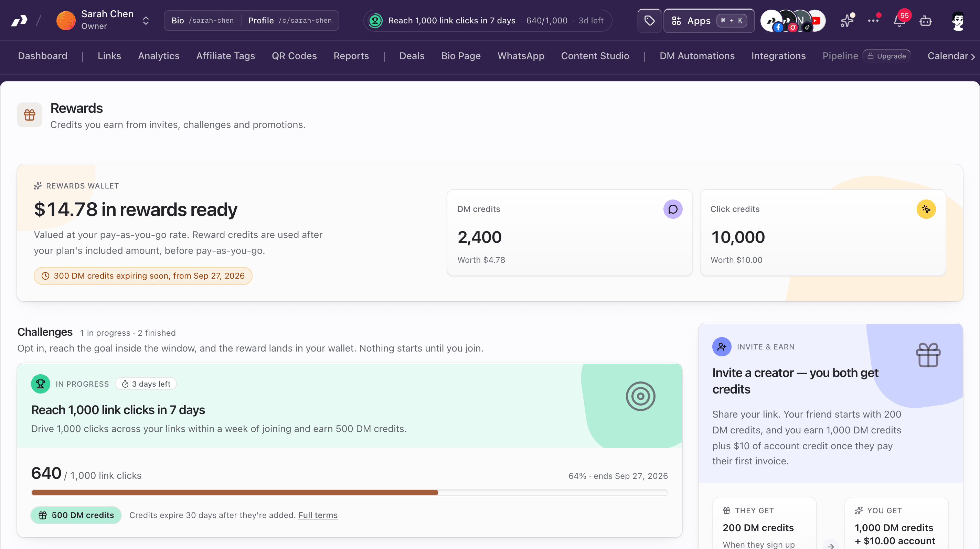Click the price tag icon in header
980x549 pixels.
[x=649, y=21]
